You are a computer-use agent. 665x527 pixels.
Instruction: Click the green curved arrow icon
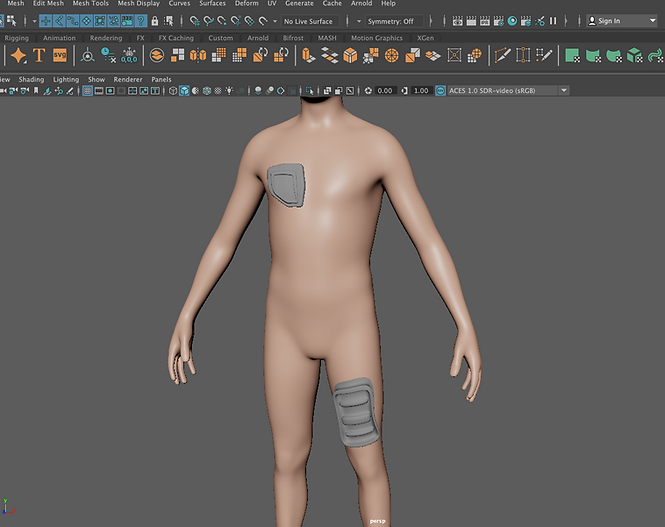coord(655,56)
